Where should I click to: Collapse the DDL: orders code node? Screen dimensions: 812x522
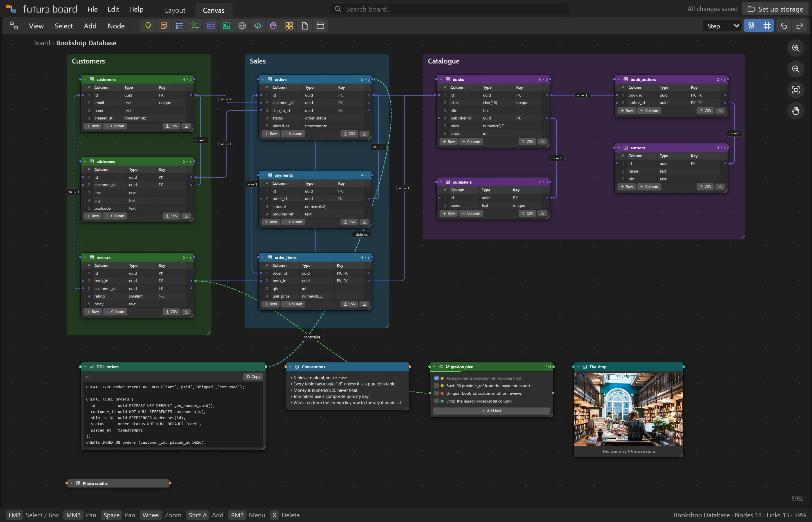point(85,367)
